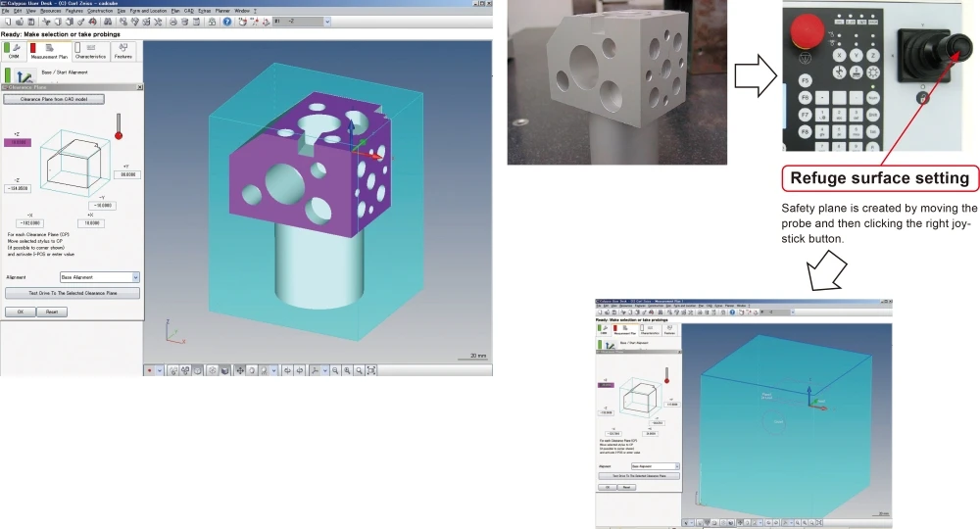Close the Clearance Plane panel
The image size is (980, 529).
(x=139, y=87)
